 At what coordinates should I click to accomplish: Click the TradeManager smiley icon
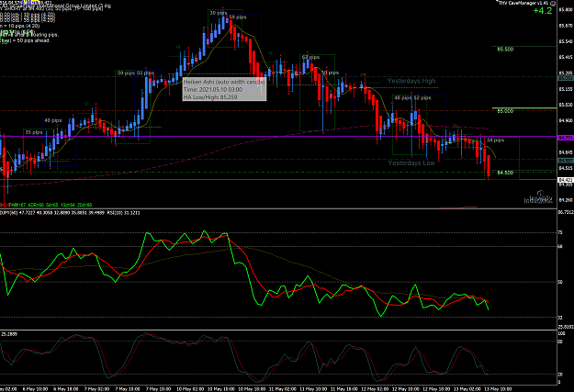[553, 3]
